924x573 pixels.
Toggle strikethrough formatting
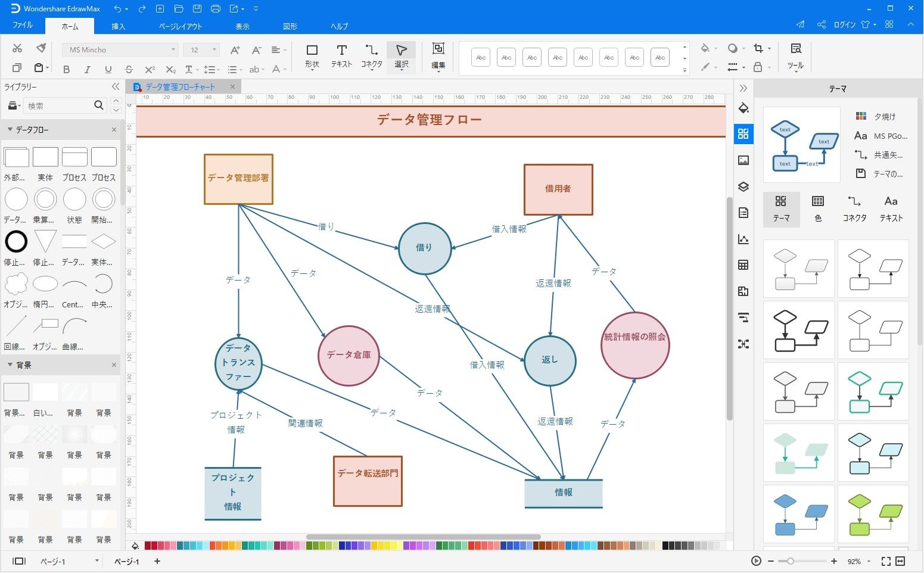[129, 70]
